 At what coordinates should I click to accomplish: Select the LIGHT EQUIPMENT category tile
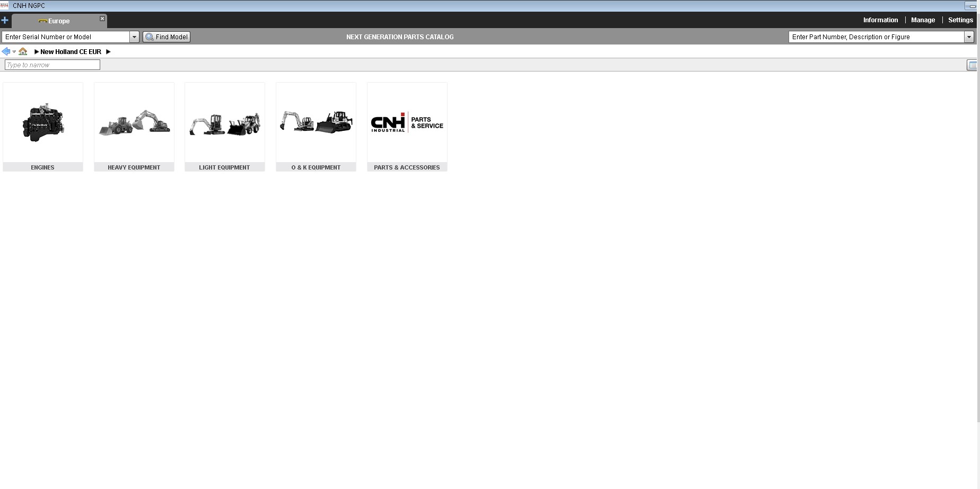click(x=225, y=127)
